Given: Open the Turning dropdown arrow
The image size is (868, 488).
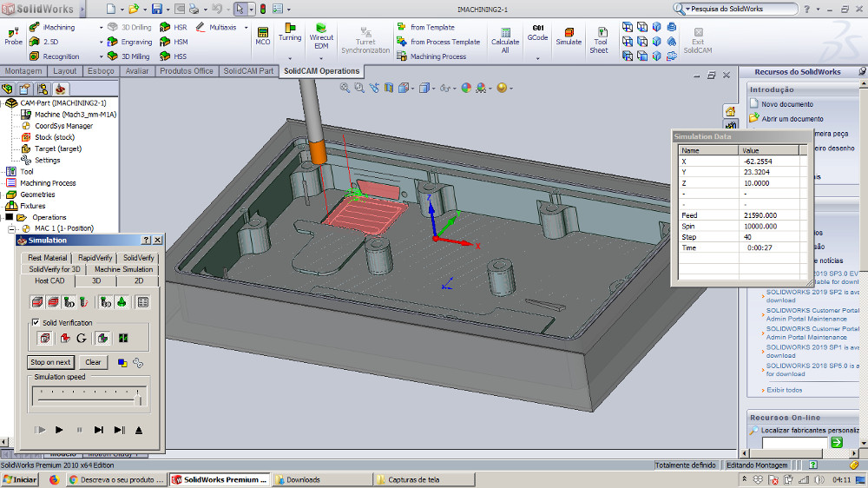Looking at the screenshot, I should click(x=290, y=57).
